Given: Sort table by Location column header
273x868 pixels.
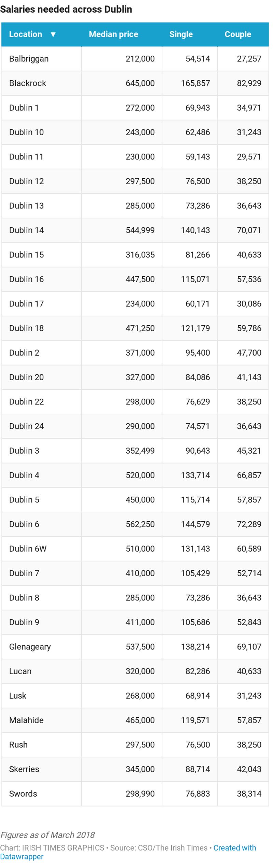Looking at the screenshot, I should click(26, 34).
